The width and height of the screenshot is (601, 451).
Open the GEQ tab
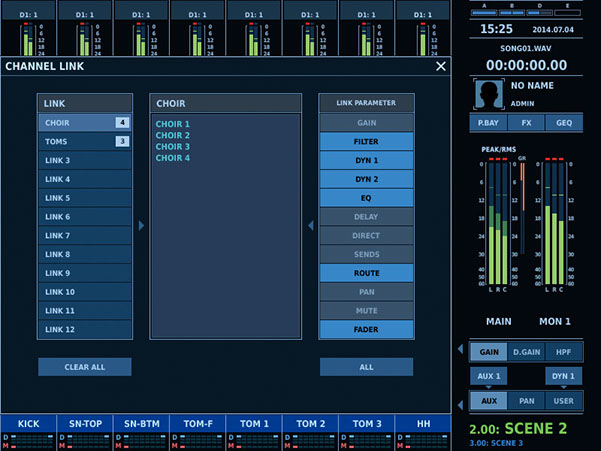[564, 123]
